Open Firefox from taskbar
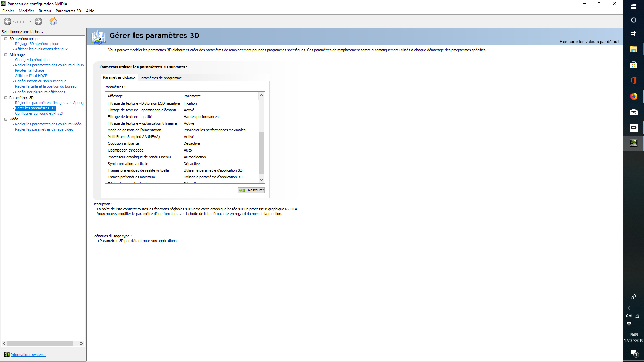Screen dimensions: 644x362 (x=633, y=96)
